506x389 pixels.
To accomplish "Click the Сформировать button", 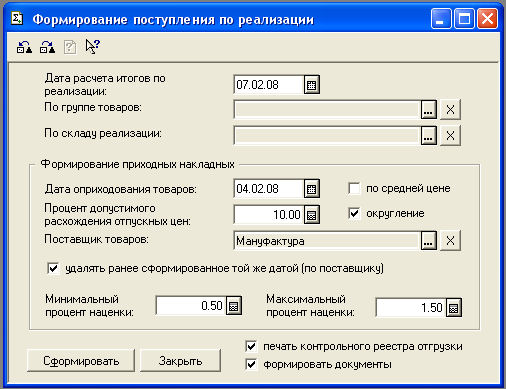I will click(x=81, y=361).
